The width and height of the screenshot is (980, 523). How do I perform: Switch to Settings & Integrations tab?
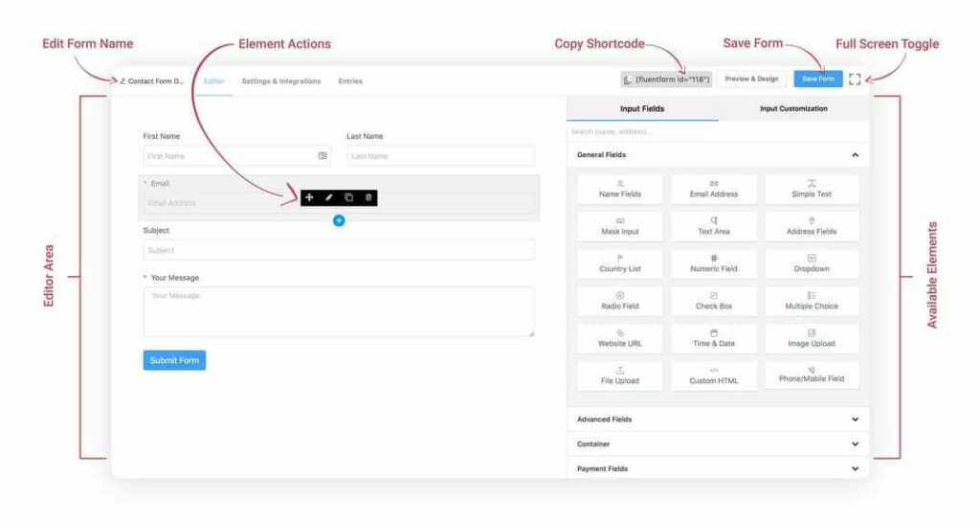pyautogui.click(x=280, y=81)
